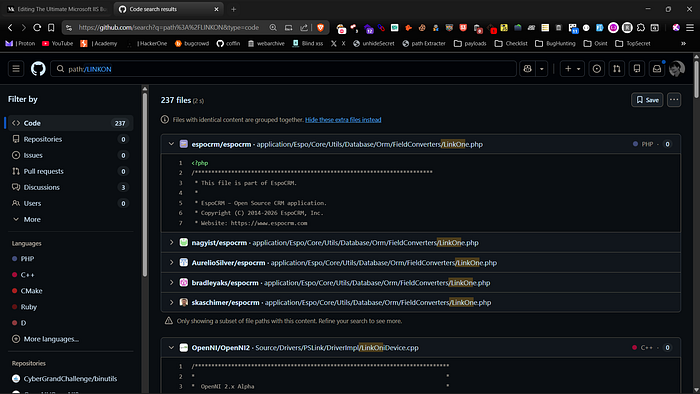This screenshot has width=700, height=394.
Task: Expand the bradleyaks/espocrm result
Action: pos(171,282)
